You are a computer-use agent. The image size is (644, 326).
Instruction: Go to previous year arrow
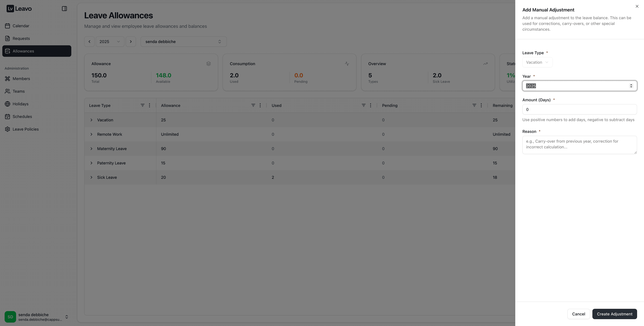point(89,42)
